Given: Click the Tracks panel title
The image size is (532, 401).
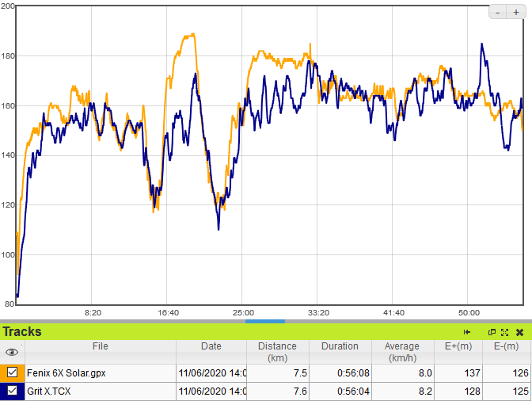Looking at the screenshot, I should tap(22, 331).
